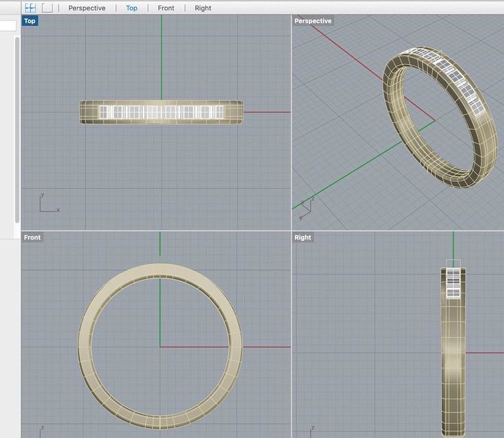Screen dimensions: 504x438
Task: Click the four-viewport layout icon
Action: click(x=30, y=8)
